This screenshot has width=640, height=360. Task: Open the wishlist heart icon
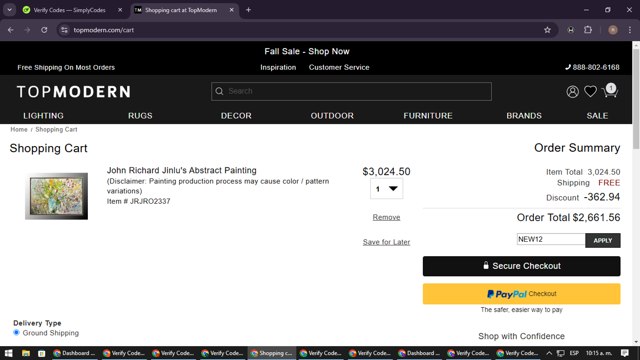tap(590, 91)
